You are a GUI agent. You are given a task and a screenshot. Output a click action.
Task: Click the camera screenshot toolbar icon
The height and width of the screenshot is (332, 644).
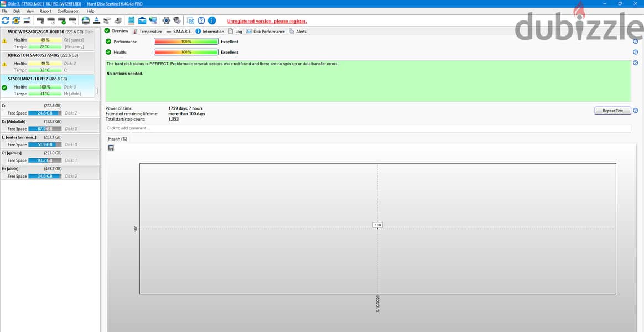190,20
